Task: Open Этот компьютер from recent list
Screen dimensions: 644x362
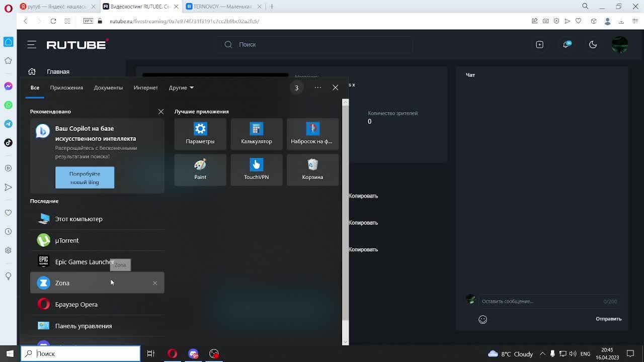Action: (x=97, y=219)
